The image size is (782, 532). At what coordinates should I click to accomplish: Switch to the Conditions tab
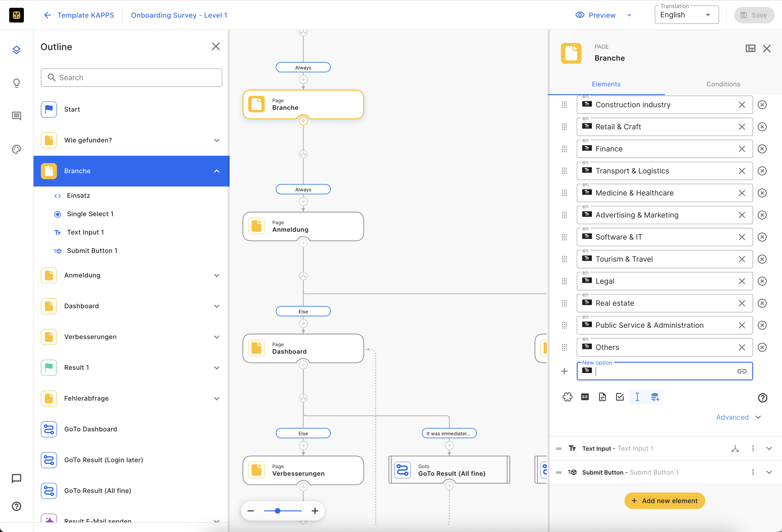[723, 84]
